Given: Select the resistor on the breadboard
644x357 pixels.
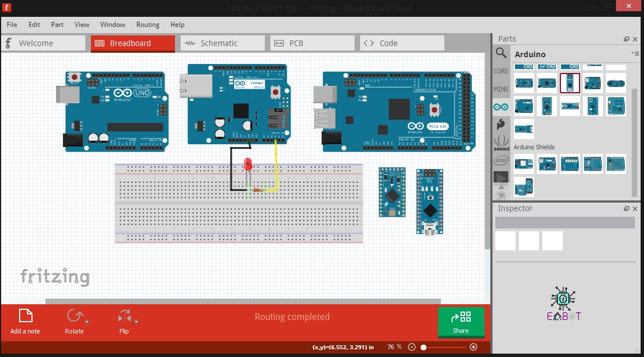Looking at the screenshot, I should click(258, 190).
